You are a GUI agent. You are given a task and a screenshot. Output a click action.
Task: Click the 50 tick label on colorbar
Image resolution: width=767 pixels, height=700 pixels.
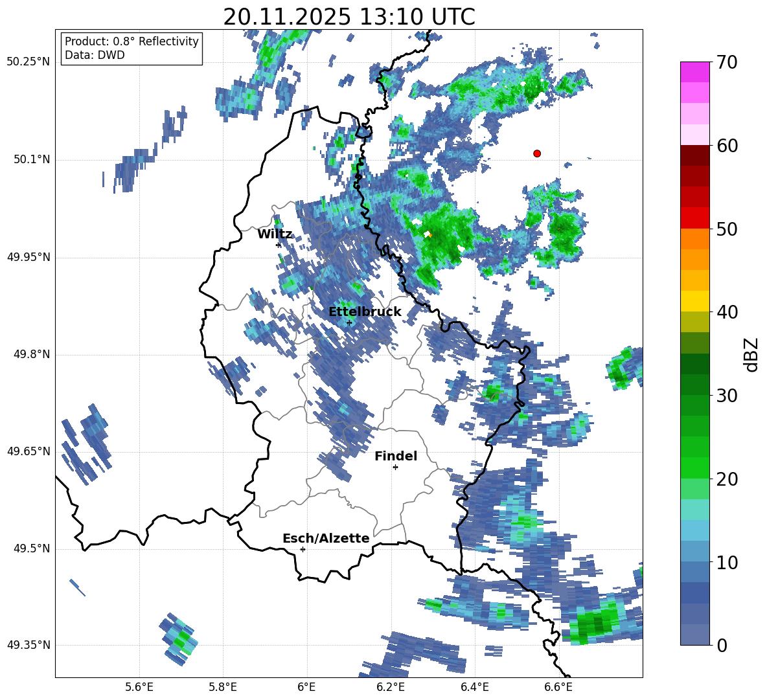[727, 229]
